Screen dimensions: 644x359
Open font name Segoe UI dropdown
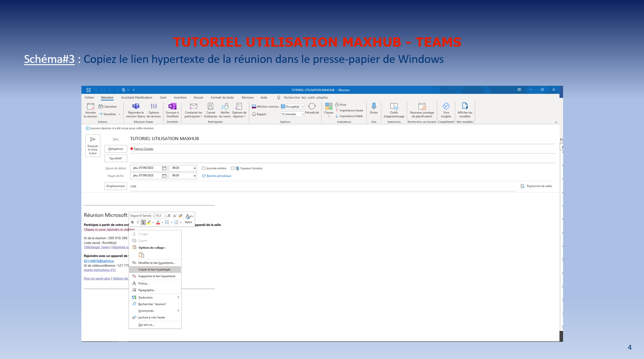click(154, 216)
